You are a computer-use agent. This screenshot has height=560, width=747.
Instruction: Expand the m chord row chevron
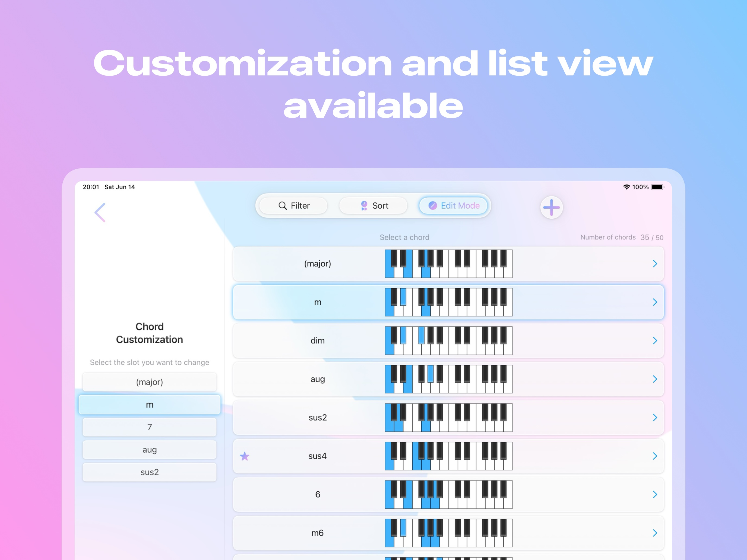click(655, 302)
